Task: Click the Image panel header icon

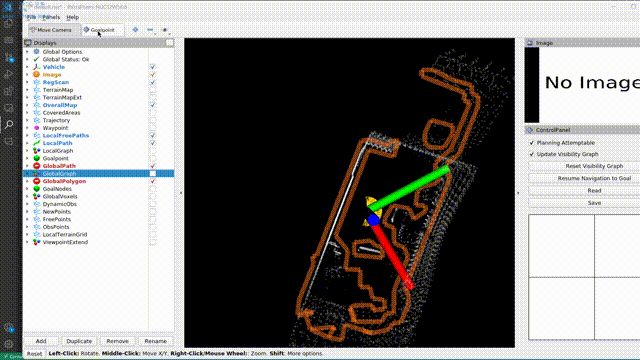Action: [x=530, y=43]
